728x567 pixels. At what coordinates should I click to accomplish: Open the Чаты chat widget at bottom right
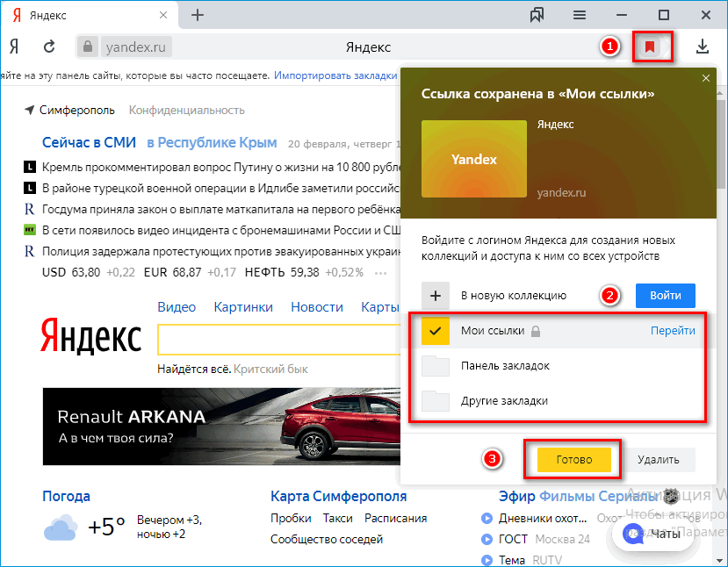(x=652, y=534)
